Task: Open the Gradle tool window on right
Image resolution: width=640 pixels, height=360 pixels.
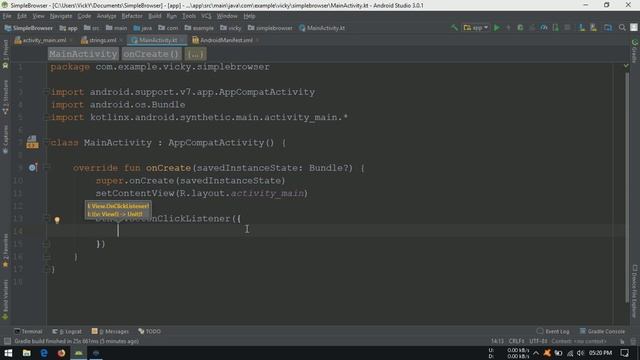Action: coord(635,51)
